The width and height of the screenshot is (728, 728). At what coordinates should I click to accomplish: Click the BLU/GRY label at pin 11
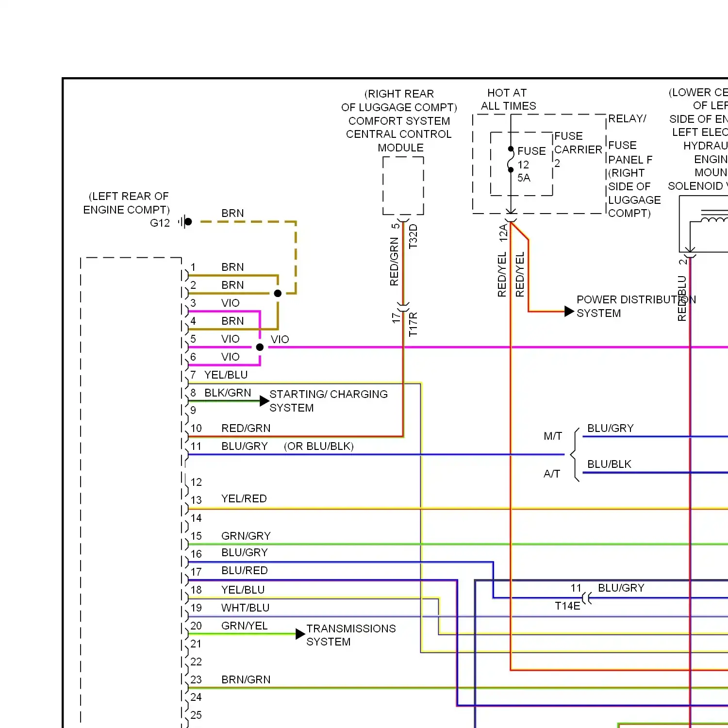[245, 446]
